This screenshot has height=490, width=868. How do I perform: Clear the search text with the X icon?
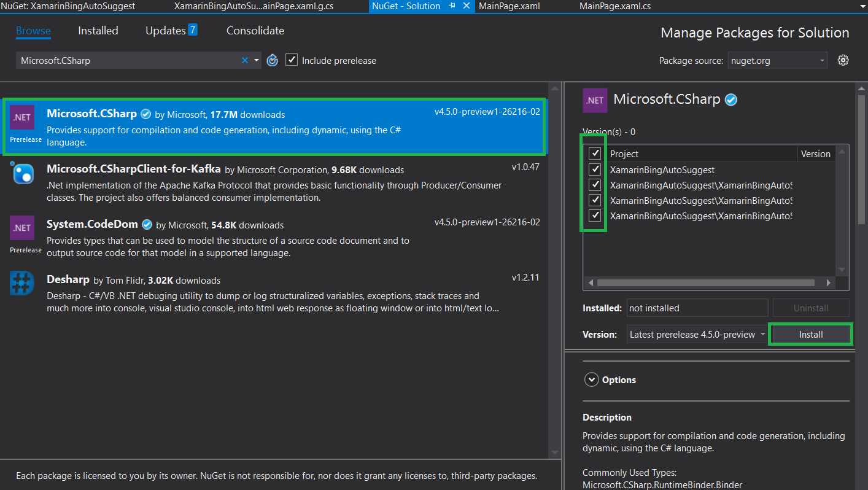tap(245, 60)
